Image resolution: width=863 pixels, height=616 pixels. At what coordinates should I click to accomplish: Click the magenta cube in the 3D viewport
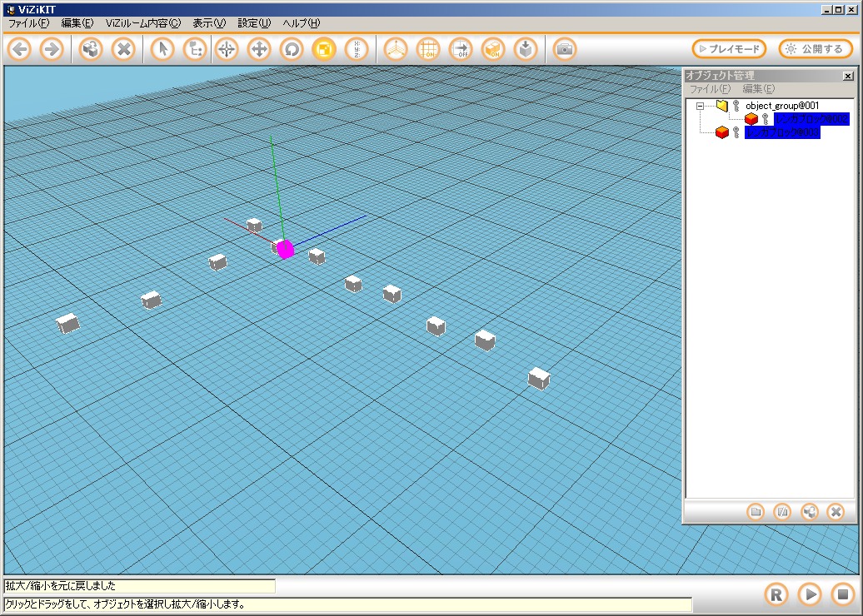pos(285,249)
